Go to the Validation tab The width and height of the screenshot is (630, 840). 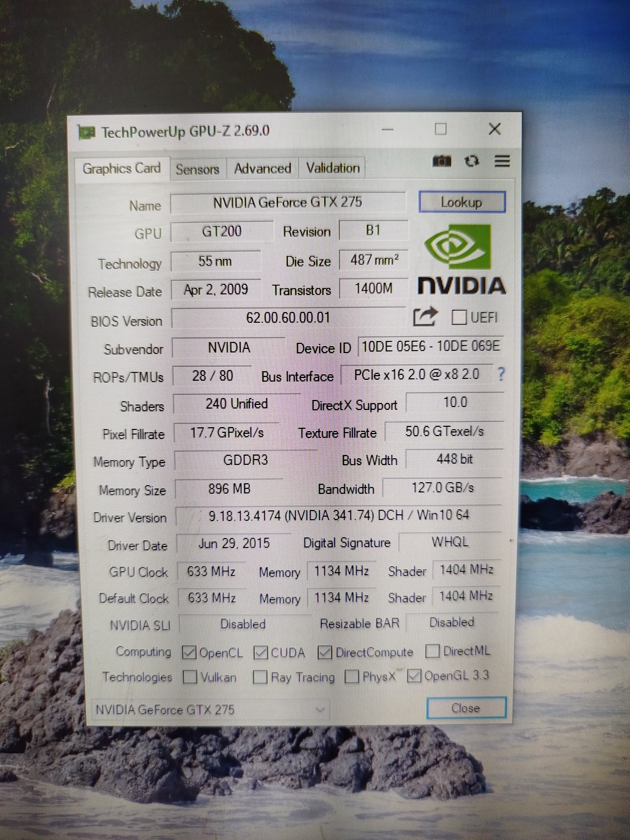(333, 168)
